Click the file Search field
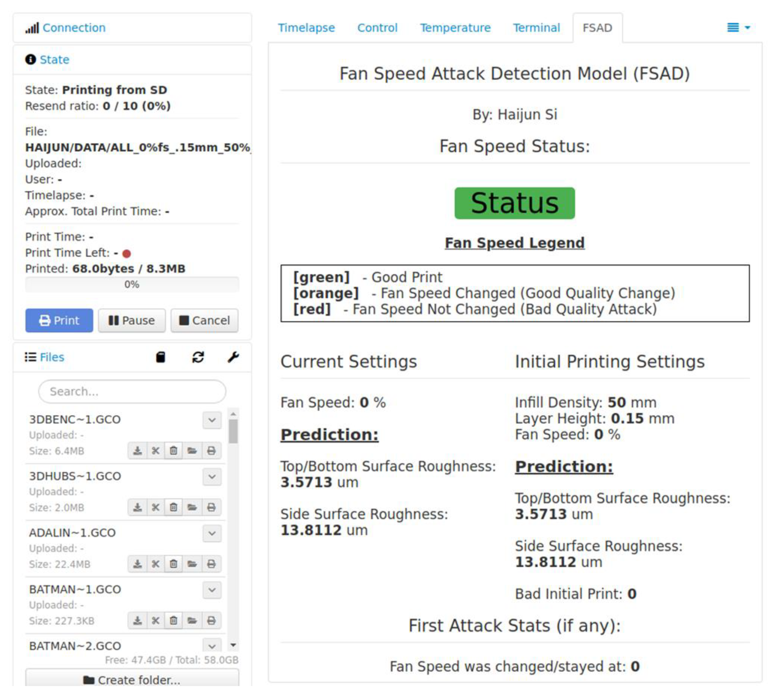 coord(132,392)
